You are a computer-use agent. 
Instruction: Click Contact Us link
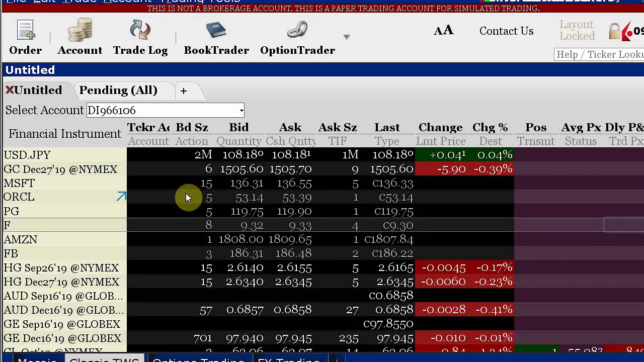click(506, 31)
